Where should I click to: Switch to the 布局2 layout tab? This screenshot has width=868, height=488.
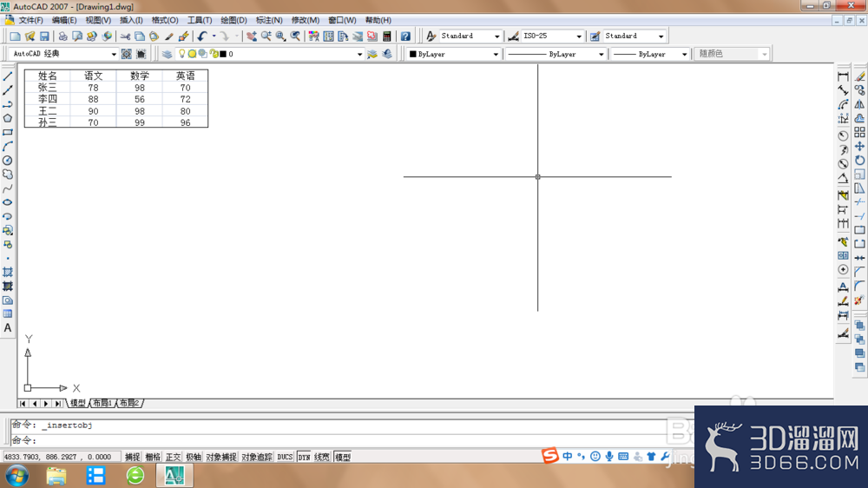pyautogui.click(x=129, y=403)
